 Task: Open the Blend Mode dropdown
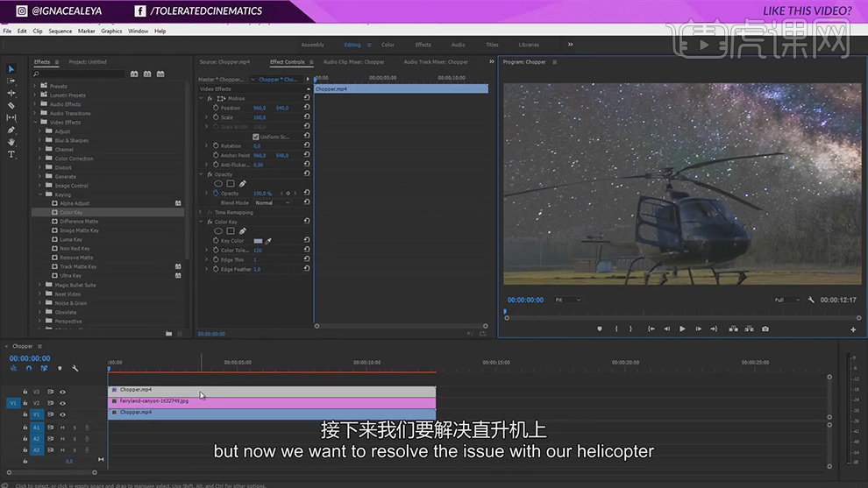click(x=274, y=202)
